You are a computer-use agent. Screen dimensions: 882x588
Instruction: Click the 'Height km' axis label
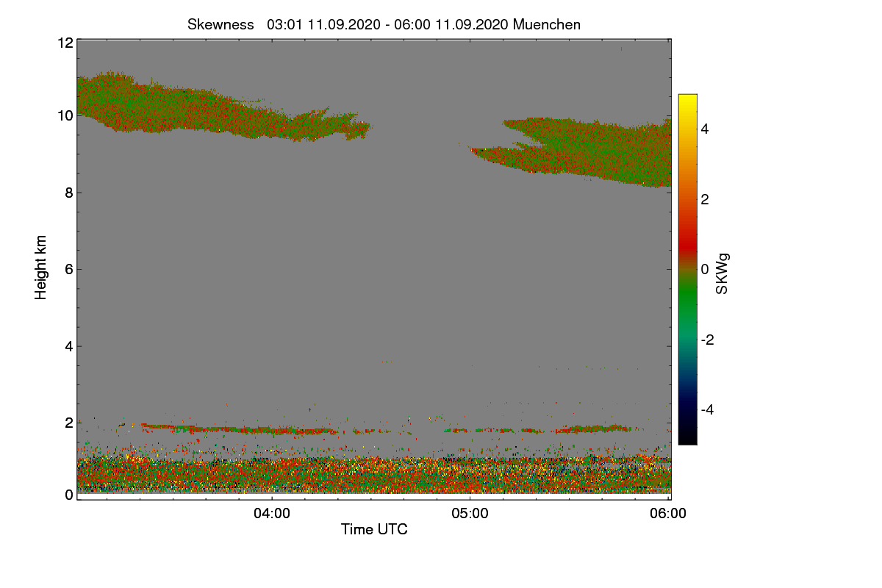41,268
